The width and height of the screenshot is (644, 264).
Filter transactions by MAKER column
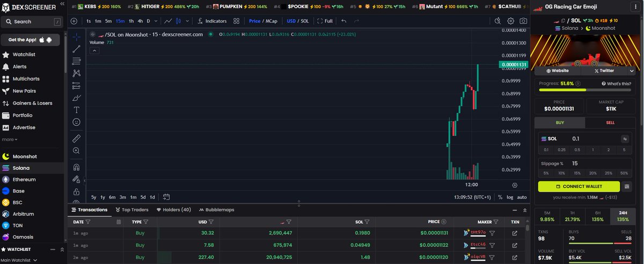pyautogui.click(x=496, y=222)
